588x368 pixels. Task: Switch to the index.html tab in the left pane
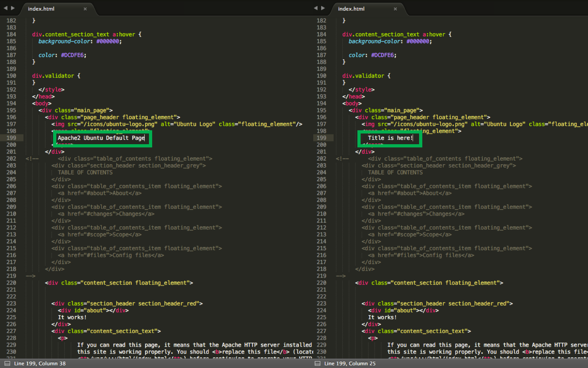pyautogui.click(x=41, y=9)
